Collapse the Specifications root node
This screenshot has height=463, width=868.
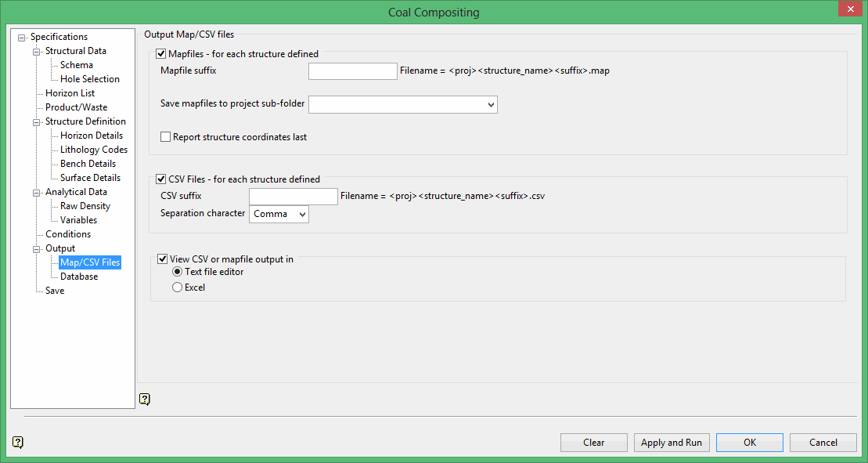click(22, 38)
